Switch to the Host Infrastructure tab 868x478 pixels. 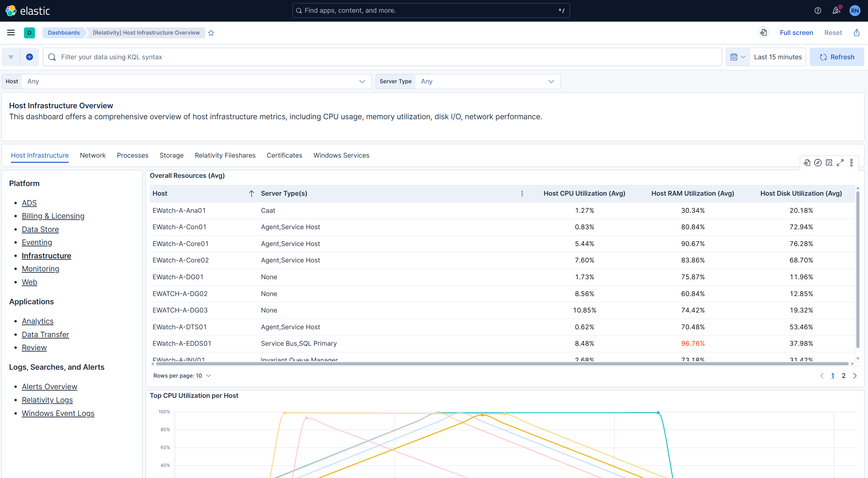pyautogui.click(x=40, y=156)
